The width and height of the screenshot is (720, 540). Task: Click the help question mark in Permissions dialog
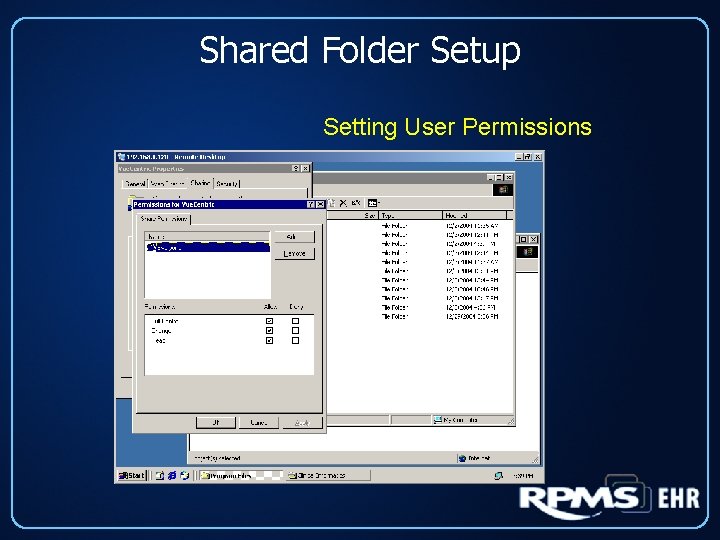click(x=311, y=204)
